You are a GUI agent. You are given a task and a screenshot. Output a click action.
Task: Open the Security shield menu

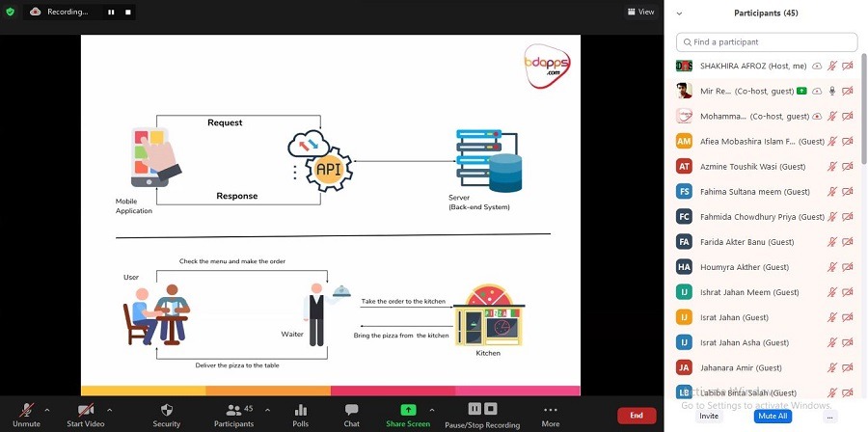coord(167,415)
